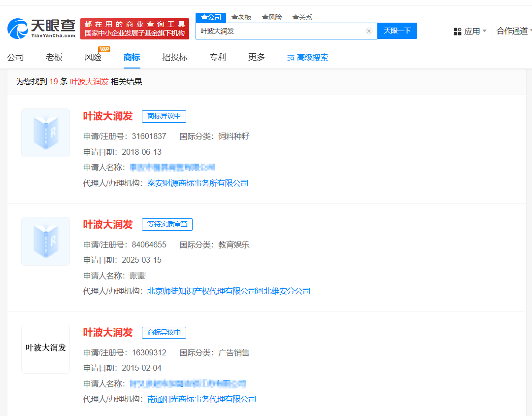The image size is (532, 416).
Task: Switch to the 公司 results tab
Action: (16, 57)
